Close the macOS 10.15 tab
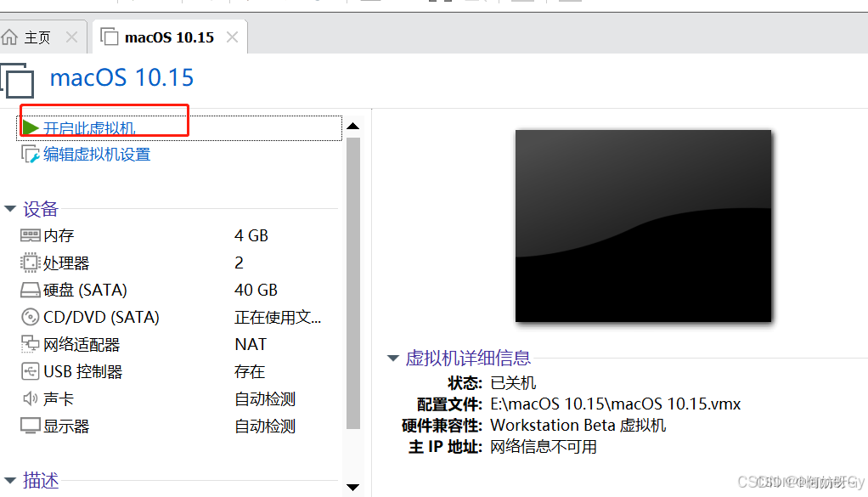Screen dimensions: 868x497 [x=233, y=37]
